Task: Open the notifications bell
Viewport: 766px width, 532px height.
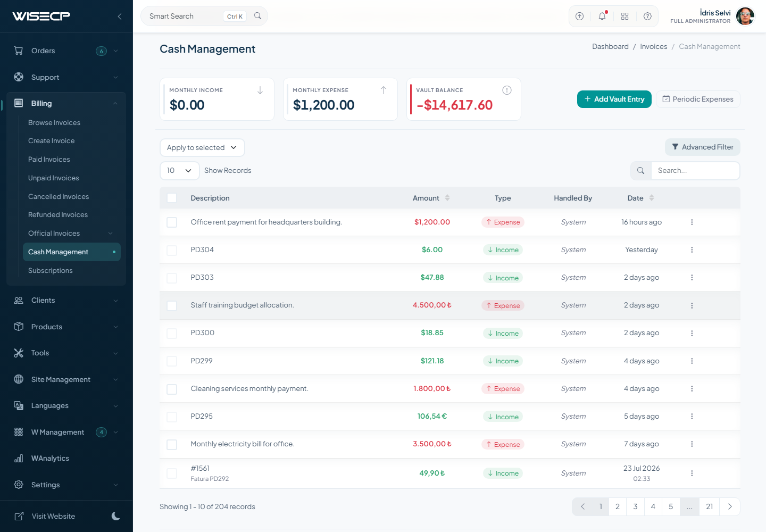Action: (602, 16)
